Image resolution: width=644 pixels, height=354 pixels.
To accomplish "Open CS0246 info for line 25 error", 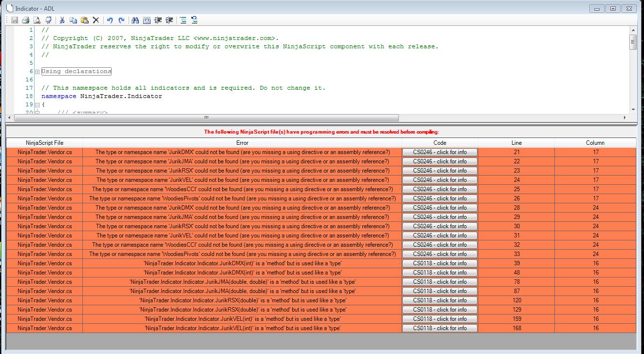I will coord(440,189).
